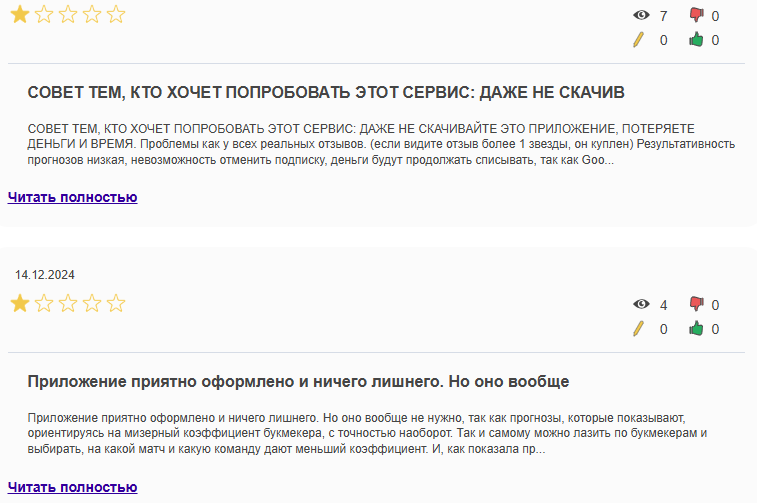Dislike the review dated 14.12.2024
Viewport: 757px width, 503px height.
697,305
